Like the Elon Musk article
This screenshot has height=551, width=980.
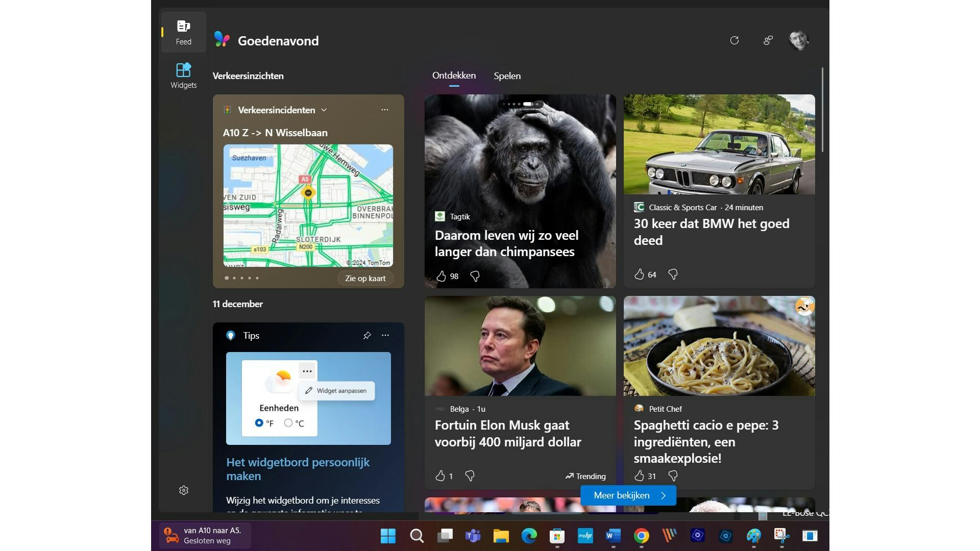(440, 476)
